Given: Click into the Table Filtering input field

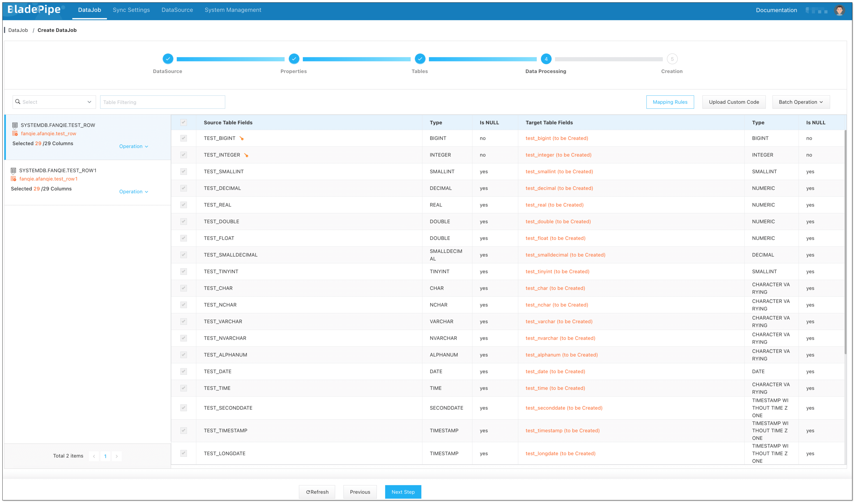Looking at the screenshot, I should tap(162, 102).
